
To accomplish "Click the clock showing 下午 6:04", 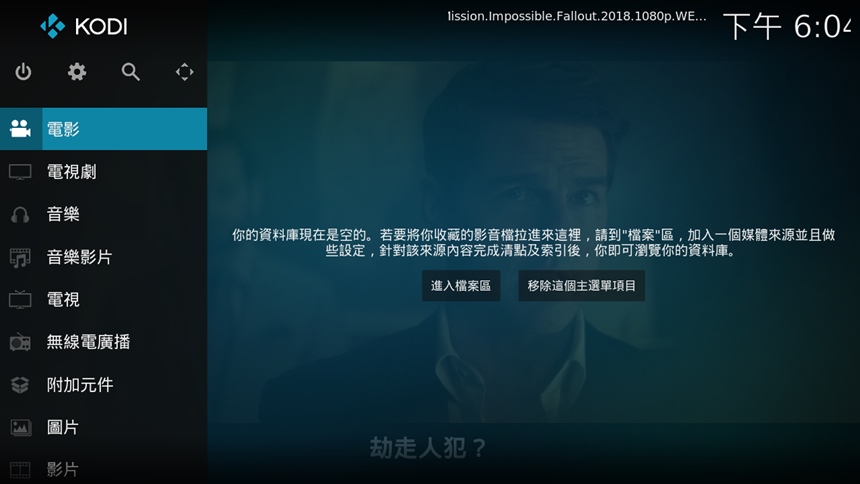I will click(788, 26).
